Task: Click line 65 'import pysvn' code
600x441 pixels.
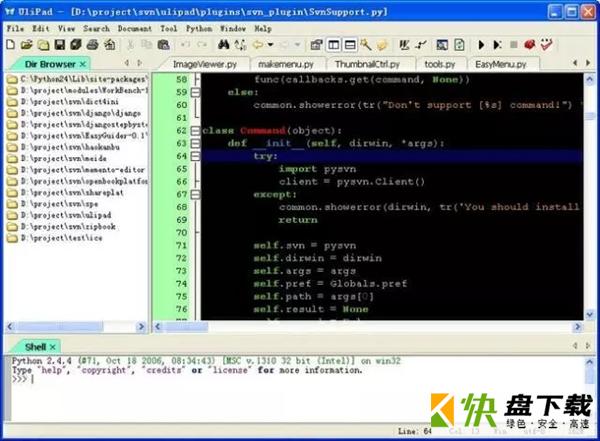Action: tap(318, 169)
